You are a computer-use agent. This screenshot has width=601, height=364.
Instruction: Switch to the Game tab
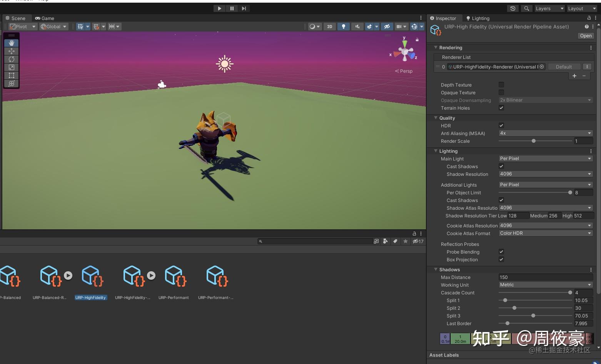point(44,18)
